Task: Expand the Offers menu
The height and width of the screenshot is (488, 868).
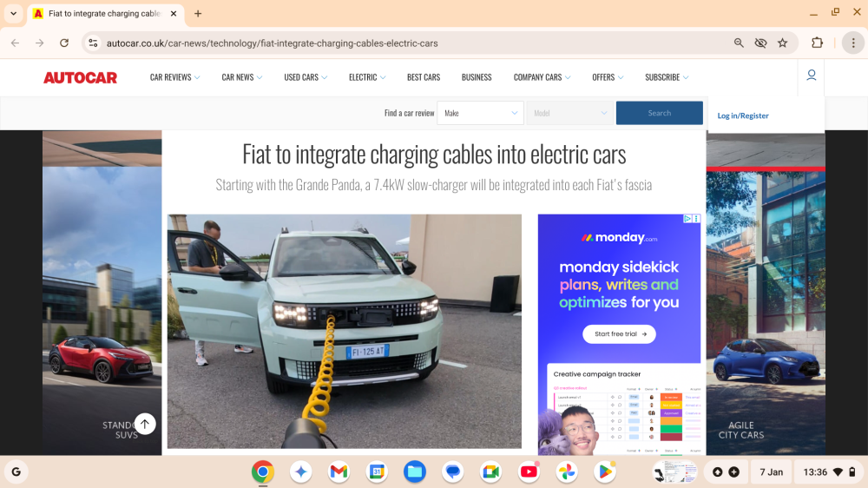Action: click(608, 77)
